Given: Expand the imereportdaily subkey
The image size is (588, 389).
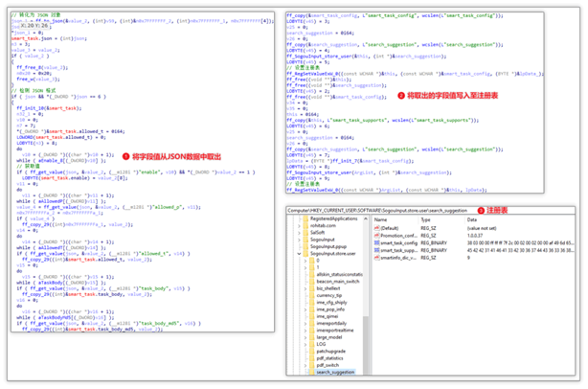Looking at the screenshot, I should point(305,323).
